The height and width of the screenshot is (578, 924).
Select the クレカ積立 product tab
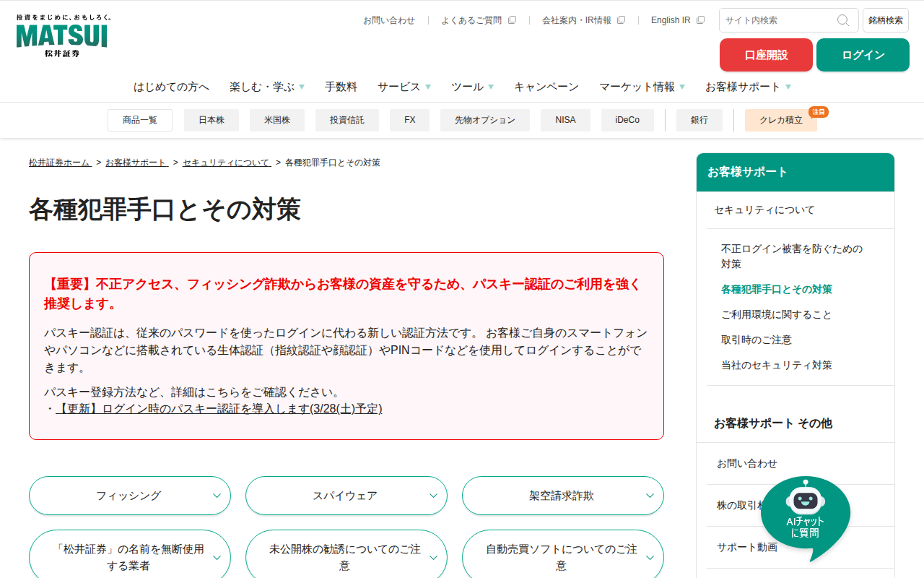[781, 120]
